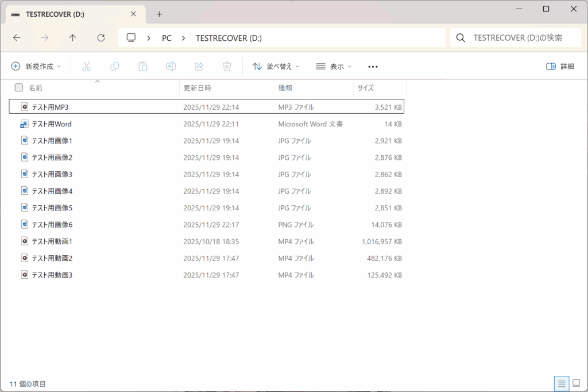Click the Delete trash can icon
Image resolution: width=588 pixels, height=392 pixels.
(227, 67)
